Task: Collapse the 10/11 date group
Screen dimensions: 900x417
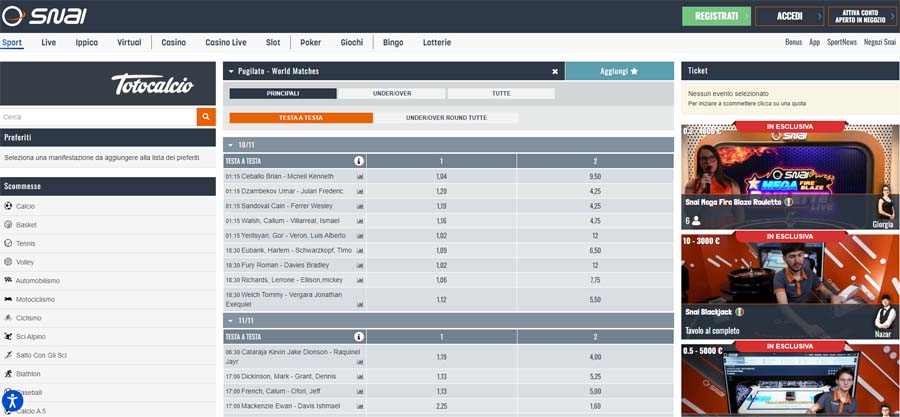Action: [x=231, y=145]
